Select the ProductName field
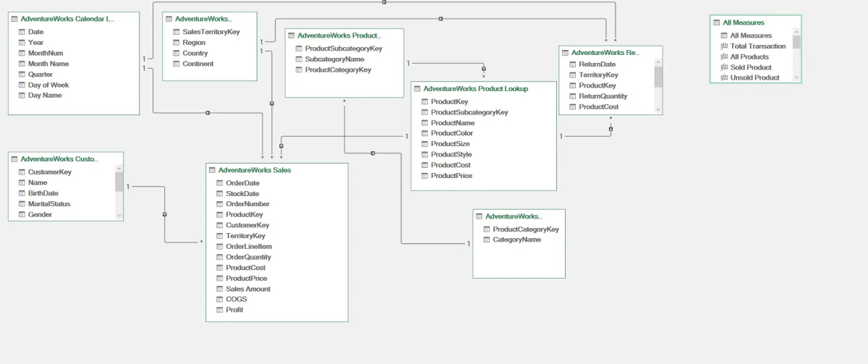This screenshot has width=868, height=364. coord(453,123)
